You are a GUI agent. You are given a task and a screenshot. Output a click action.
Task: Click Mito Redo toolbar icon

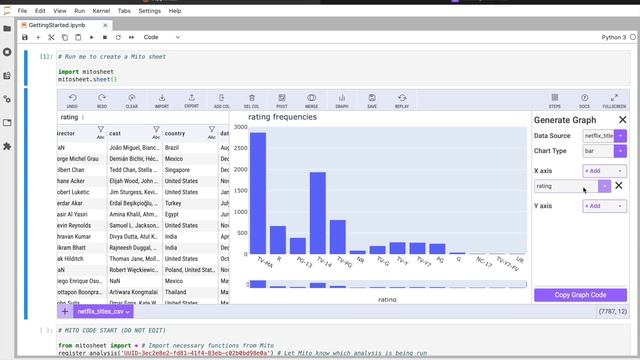coord(102,100)
